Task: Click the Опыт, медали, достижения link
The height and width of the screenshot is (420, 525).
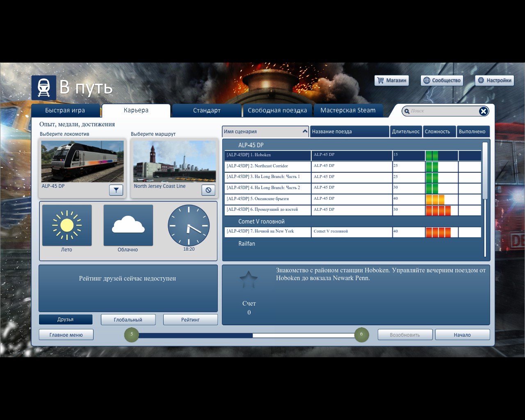Action: point(77,124)
